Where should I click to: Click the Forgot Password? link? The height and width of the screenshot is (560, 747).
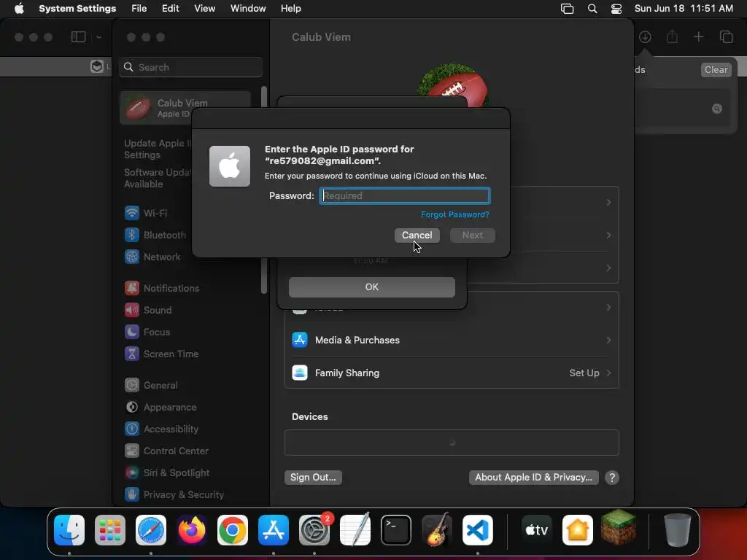point(455,214)
